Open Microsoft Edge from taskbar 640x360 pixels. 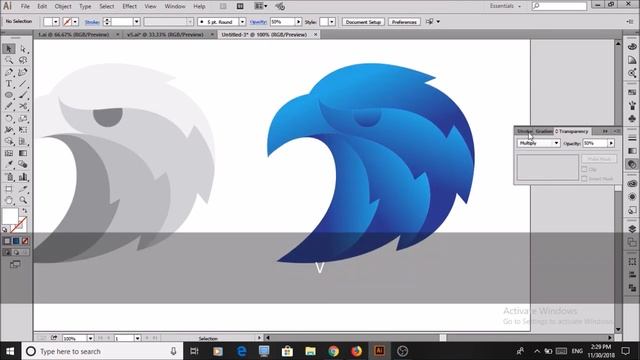[241, 351]
